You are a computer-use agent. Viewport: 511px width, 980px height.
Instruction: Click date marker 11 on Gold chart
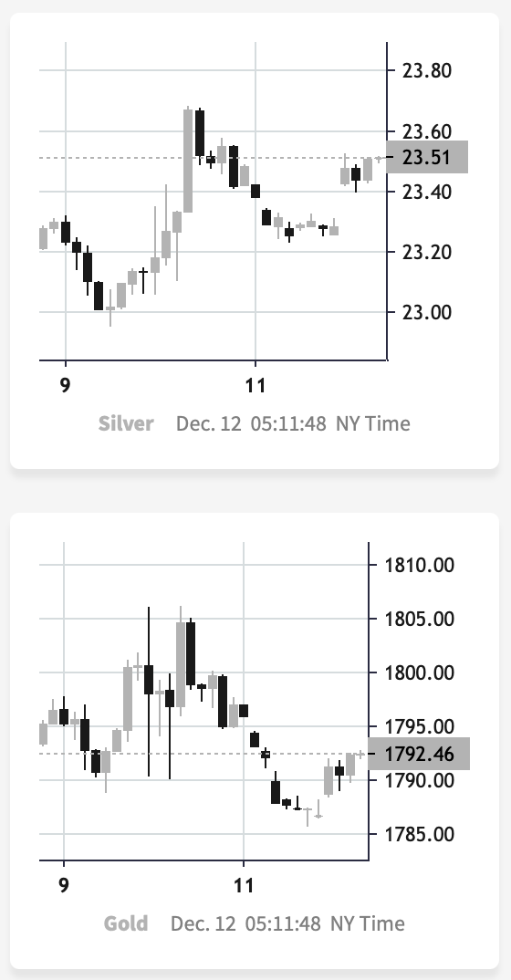click(244, 885)
